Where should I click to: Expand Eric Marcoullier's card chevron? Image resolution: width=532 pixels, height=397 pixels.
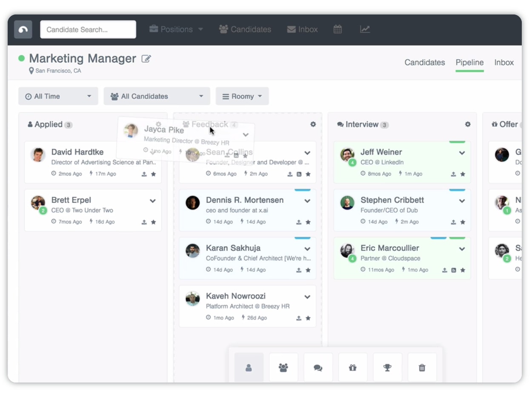click(462, 249)
